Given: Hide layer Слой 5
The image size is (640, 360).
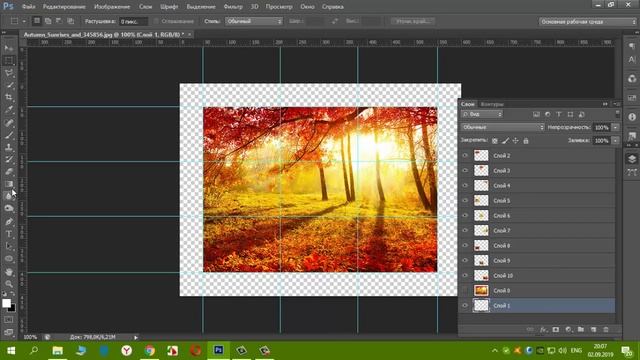Looking at the screenshot, I should point(465,200).
